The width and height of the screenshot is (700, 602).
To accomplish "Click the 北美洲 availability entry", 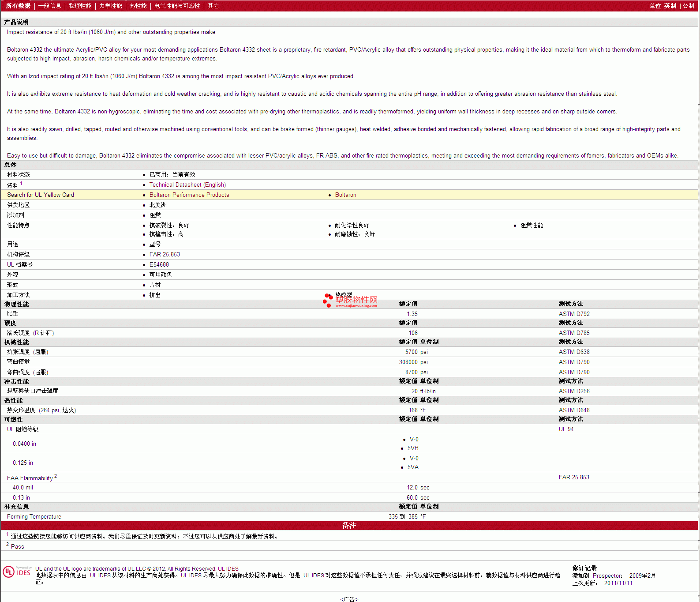I will (x=158, y=205).
